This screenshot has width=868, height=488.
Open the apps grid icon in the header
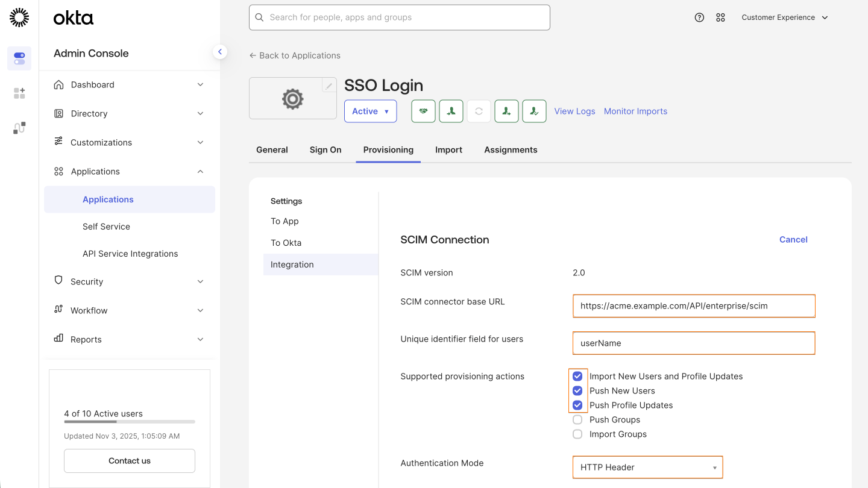click(720, 17)
